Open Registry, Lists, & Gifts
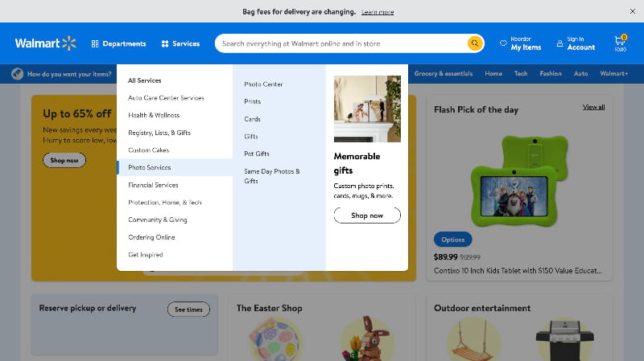This screenshot has height=361, width=644. pos(159,133)
